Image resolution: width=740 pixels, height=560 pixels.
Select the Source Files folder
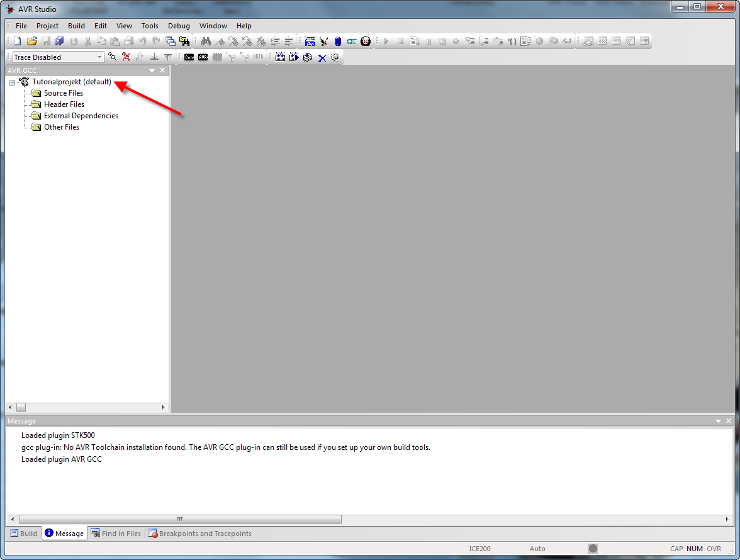coord(63,93)
